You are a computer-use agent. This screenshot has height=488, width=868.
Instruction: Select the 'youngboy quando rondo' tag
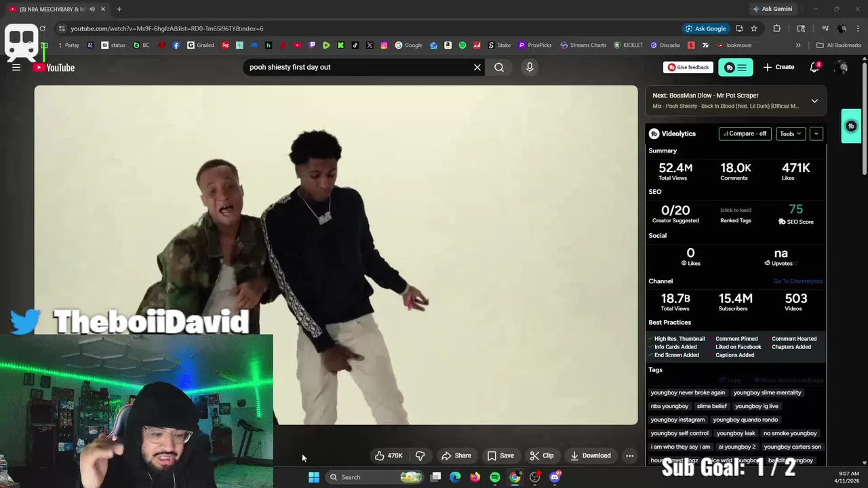[745, 420]
